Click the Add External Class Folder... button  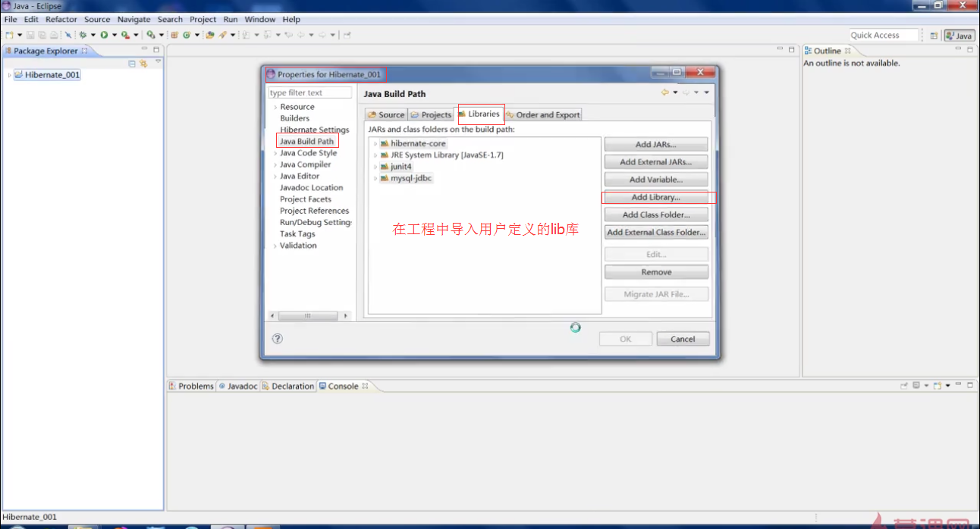656,232
